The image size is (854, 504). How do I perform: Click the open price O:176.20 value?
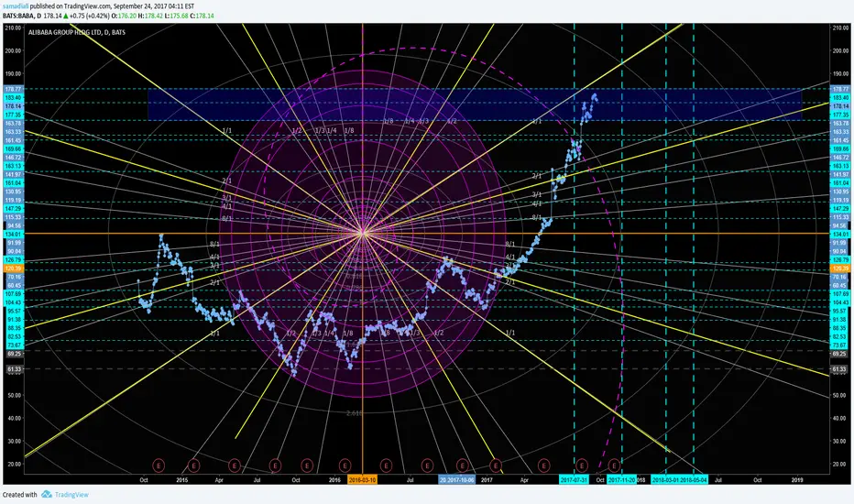[125, 16]
